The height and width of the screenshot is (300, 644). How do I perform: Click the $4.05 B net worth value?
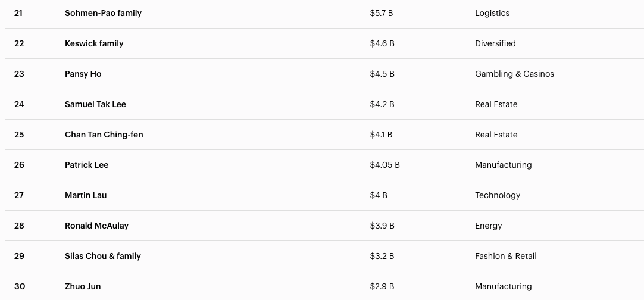384,165
